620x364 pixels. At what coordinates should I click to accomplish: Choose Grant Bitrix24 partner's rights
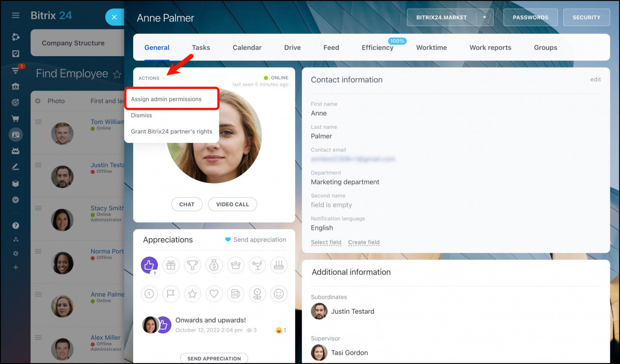pyautogui.click(x=172, y=131)
